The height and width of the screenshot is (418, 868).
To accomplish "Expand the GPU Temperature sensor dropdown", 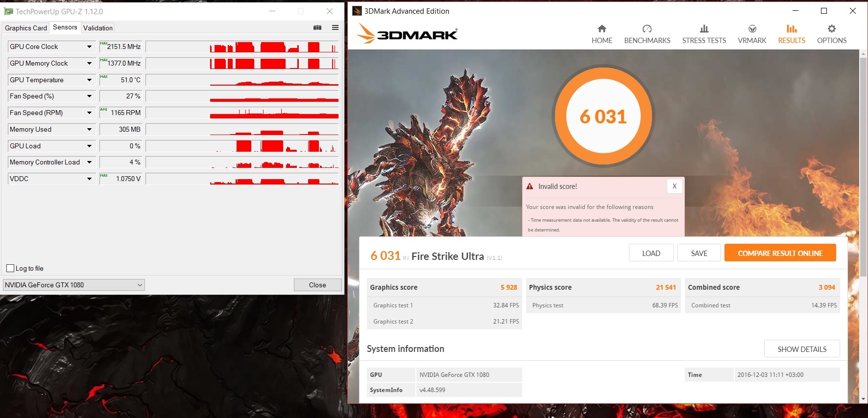I will point(89,80).
